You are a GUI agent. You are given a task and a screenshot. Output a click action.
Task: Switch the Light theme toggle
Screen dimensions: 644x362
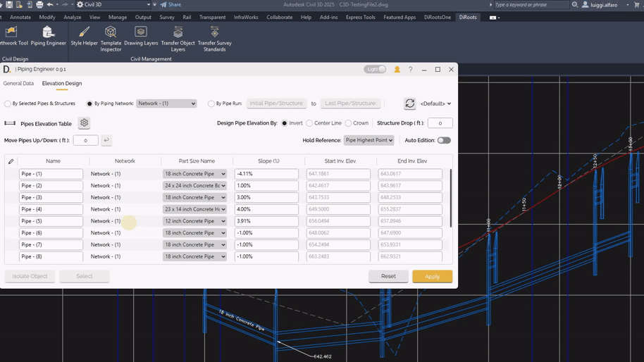tap(375, 70)
